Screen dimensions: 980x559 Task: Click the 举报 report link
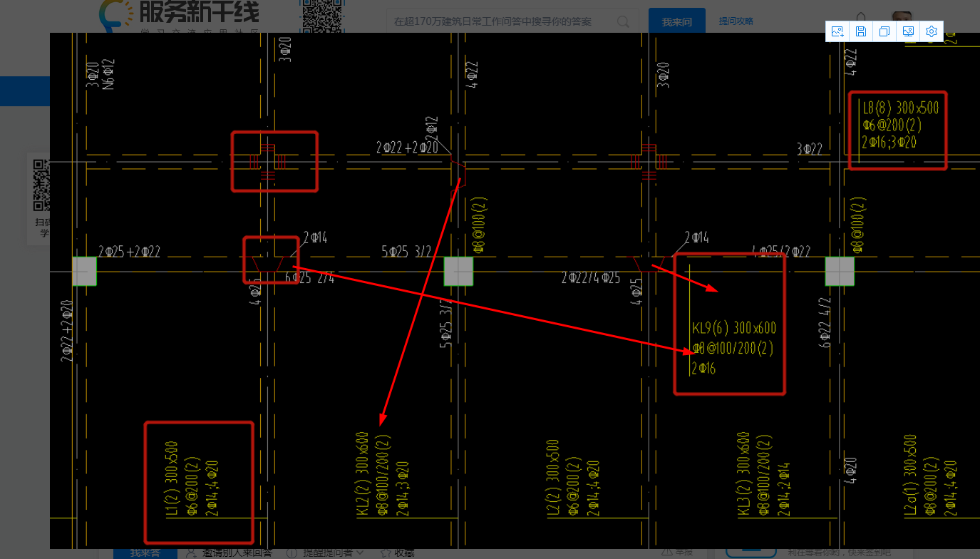[x=677, y=551]
